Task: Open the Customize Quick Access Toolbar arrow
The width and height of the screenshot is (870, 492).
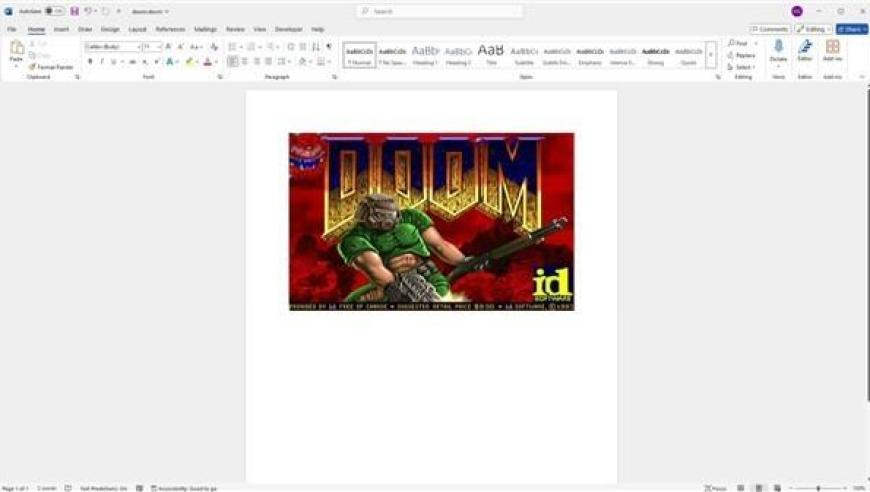Action: pos(119,11)
